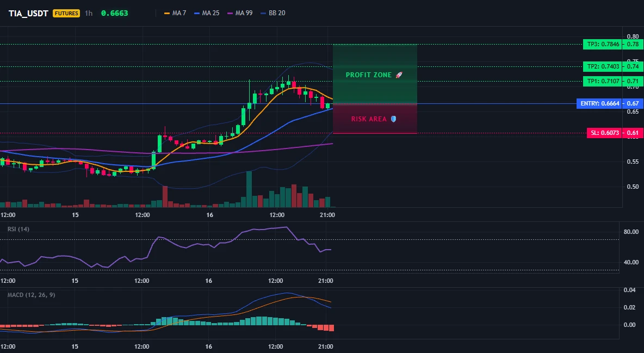Click the PROFIT ZONE text

369,75
